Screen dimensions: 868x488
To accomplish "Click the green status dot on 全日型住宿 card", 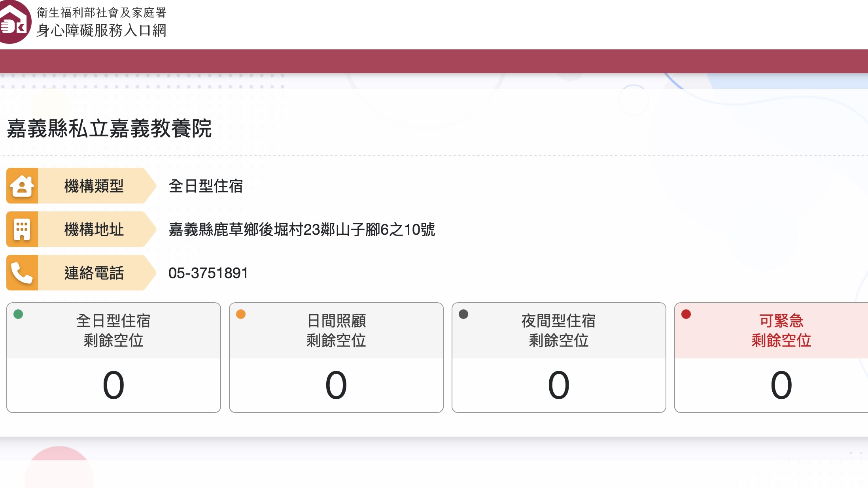I will 17,315.
